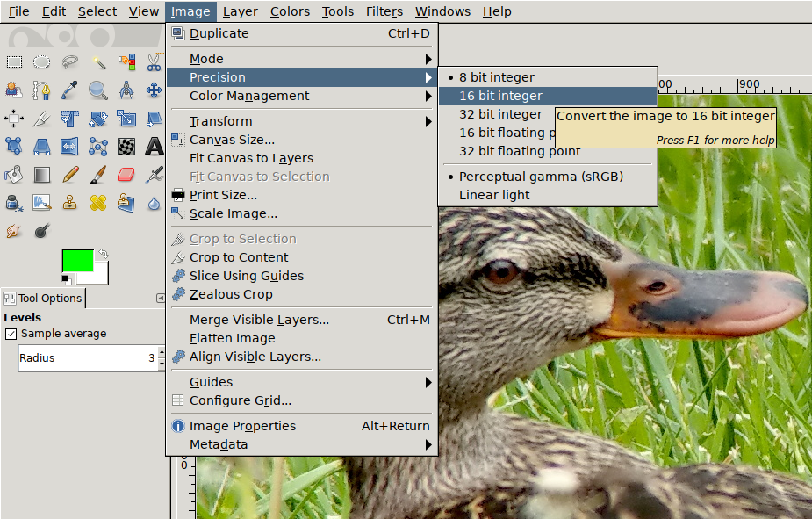Image resolution: width=812 pixels, height=519 pixels.
Task: Choose the Text tool
Action: click(154, 146)
